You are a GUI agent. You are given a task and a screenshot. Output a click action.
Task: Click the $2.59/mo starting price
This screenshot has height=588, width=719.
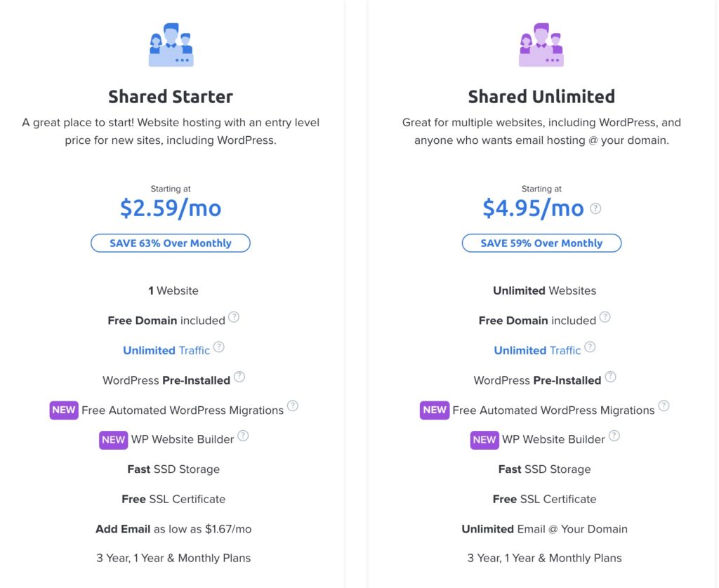click(x=171, y=208)
